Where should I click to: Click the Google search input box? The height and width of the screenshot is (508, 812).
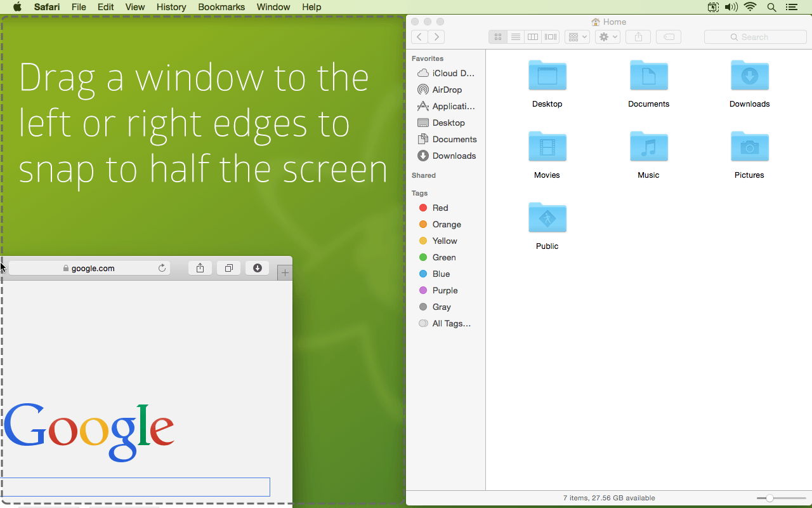pyautogui.click(x=136, y=487)
